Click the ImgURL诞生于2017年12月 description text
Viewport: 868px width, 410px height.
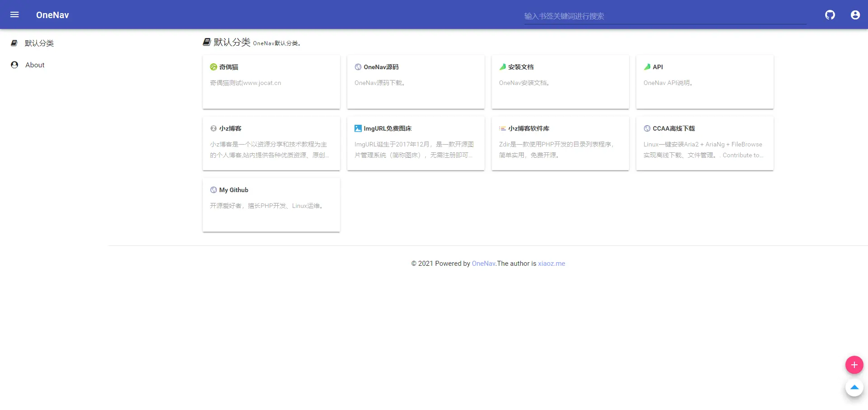pyautogui.click(x=414, y=150)
